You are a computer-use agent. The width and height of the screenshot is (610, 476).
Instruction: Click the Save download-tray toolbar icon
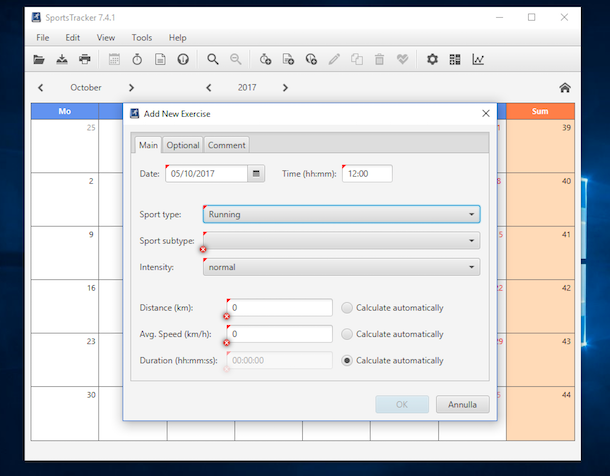(62, 60)
